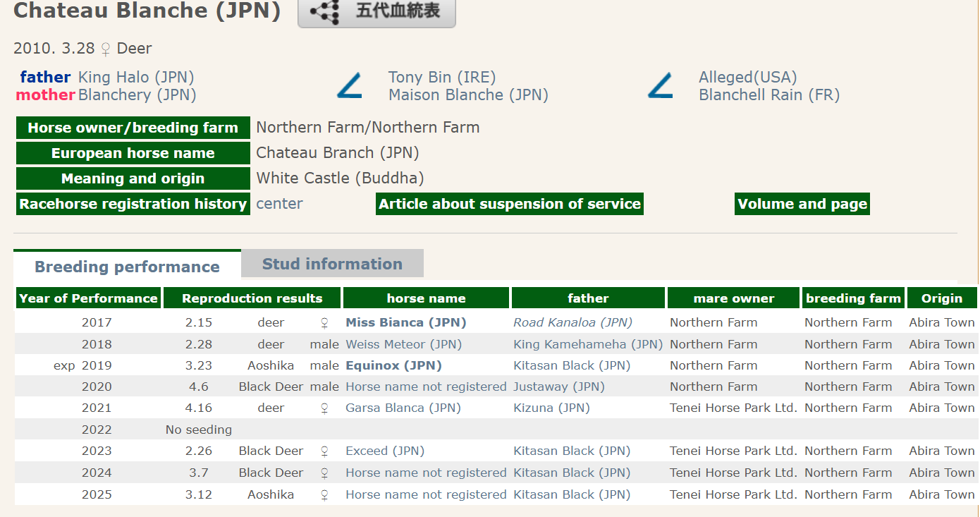Click the female symbol in the 2025 row

[324, 495]
